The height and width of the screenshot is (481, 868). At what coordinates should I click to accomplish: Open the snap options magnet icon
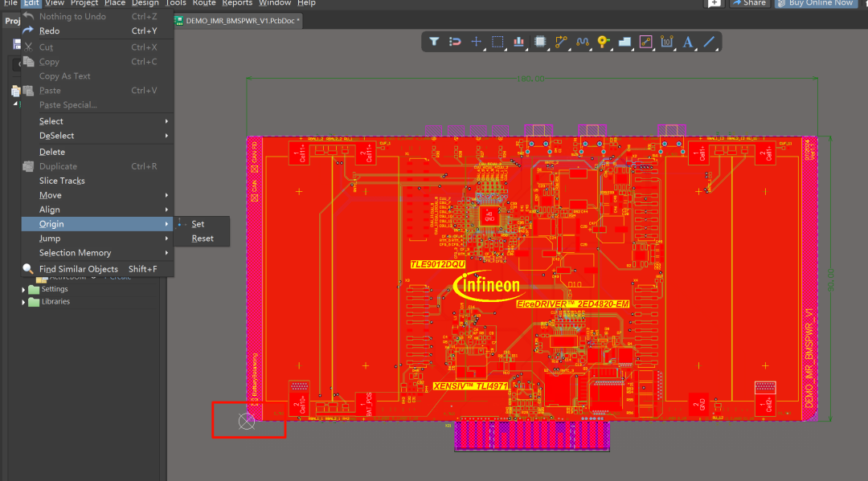coord(455,42)
